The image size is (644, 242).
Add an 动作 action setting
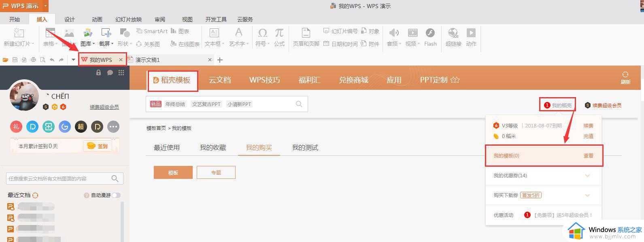point(471,37)
